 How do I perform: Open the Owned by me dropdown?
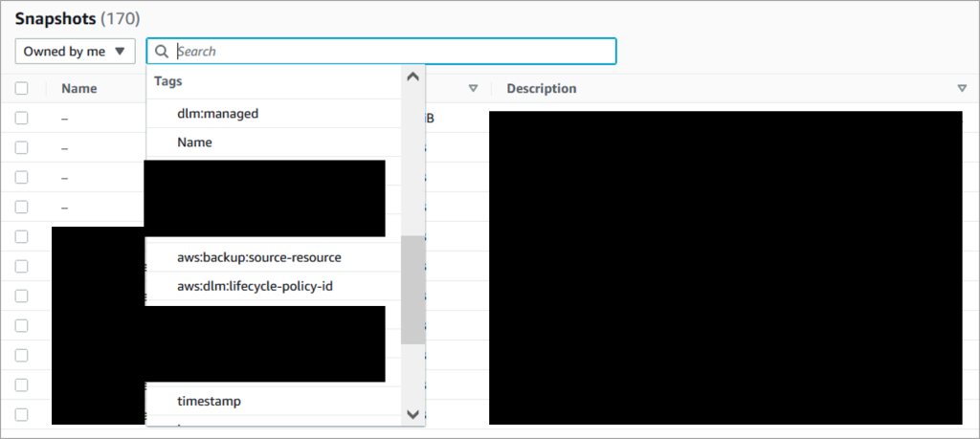pos(75,52)
